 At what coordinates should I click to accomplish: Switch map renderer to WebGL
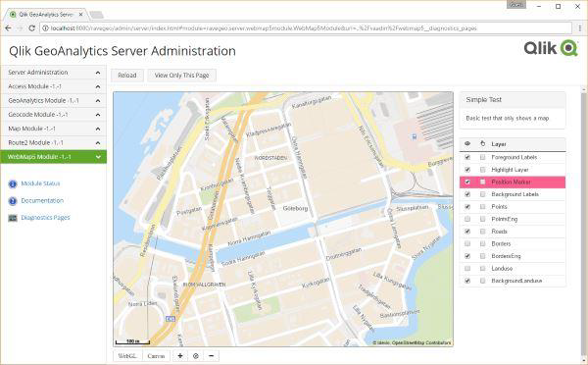(x=127, y=355)
